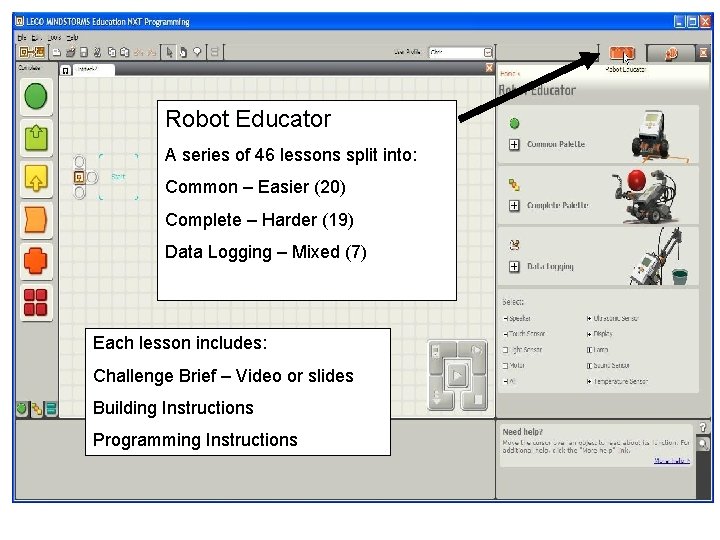720x540 pixels.
Task: Toggle the Sound Sensor checkbox
Action: coord(589,366)
